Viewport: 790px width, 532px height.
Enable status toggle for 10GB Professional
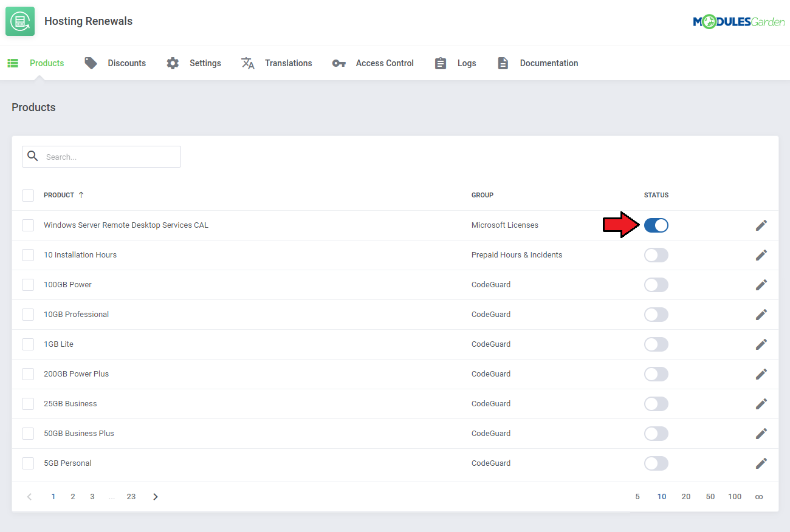pos(656,315)
